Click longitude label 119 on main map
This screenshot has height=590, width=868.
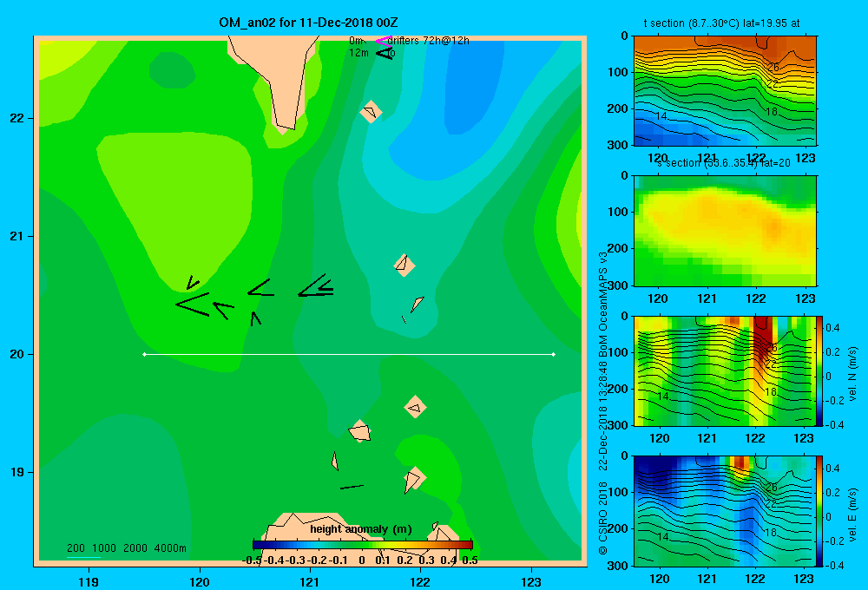coord(89,581)
